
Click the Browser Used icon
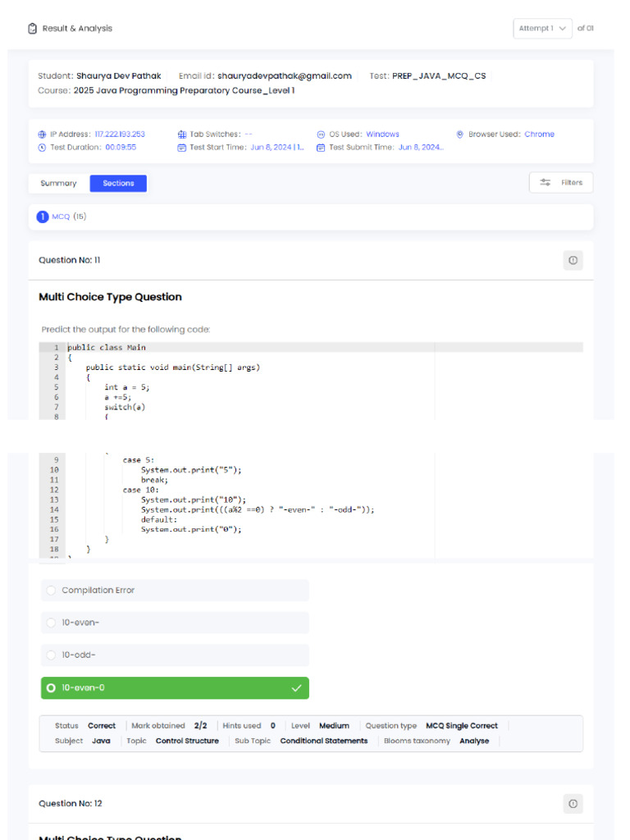coord(460,135)
